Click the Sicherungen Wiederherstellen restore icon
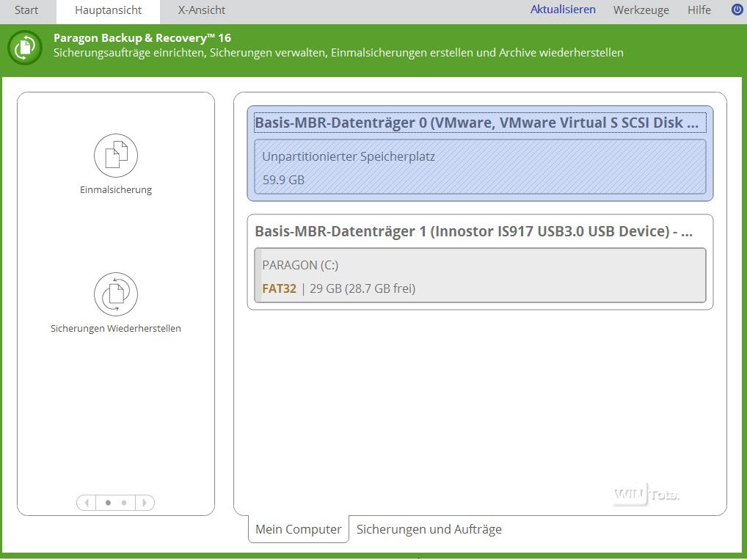Image resolution: width=747 pixels, height=560 pixels. point(116,294)
